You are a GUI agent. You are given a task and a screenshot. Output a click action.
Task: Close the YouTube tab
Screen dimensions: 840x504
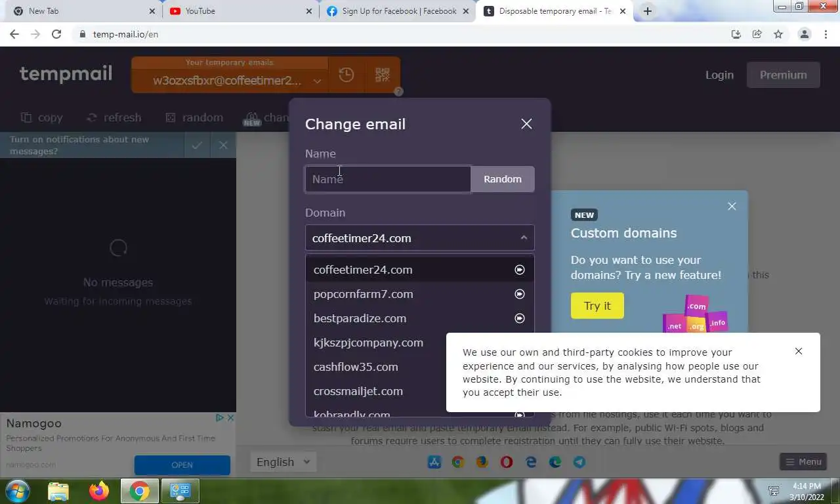309,11
